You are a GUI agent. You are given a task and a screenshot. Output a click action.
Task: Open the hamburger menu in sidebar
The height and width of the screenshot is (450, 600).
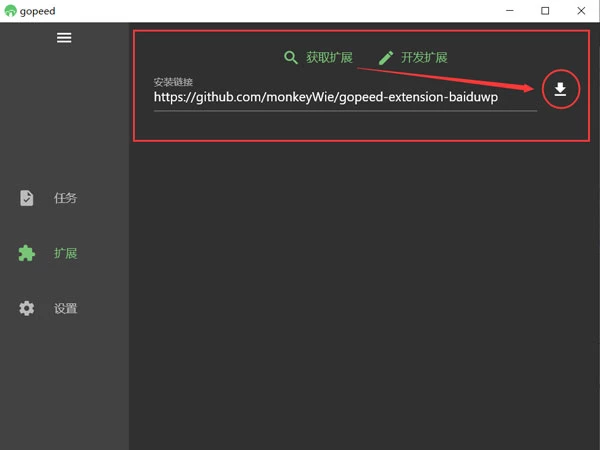click(64, 38)
